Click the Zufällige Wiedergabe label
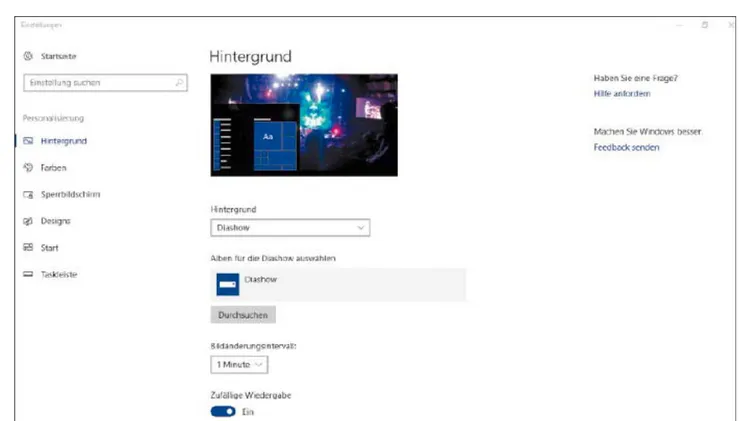 [x=251, y=395]
